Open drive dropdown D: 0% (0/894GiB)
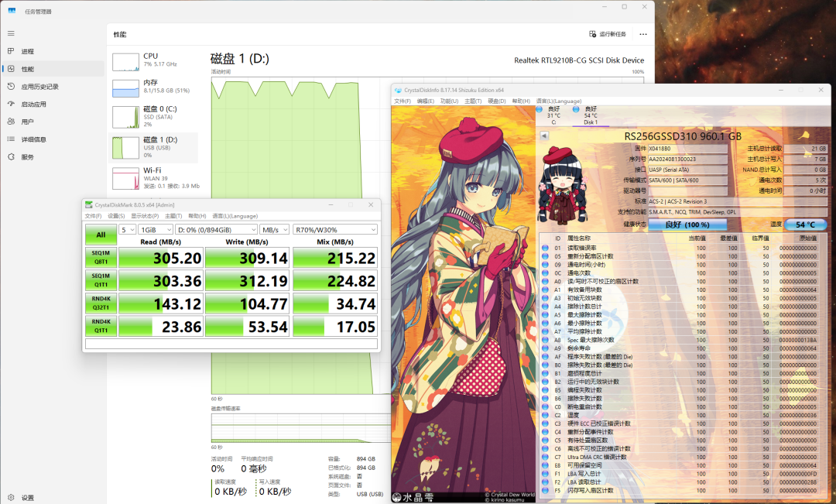This screenshot has height=504, width=836. pos(217,229)
